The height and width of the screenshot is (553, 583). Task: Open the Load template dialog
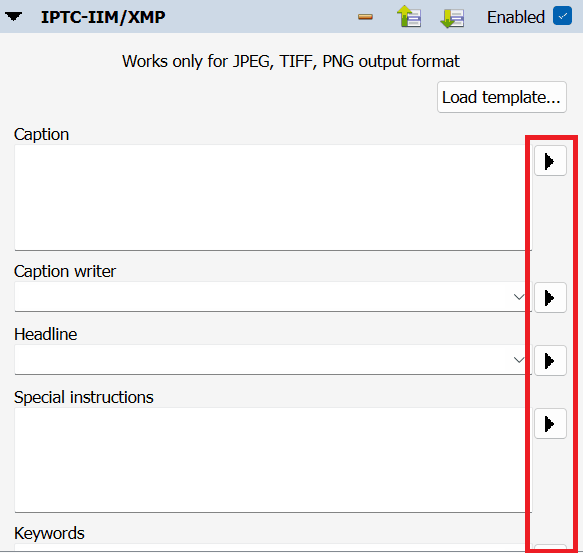click(502, 97)
